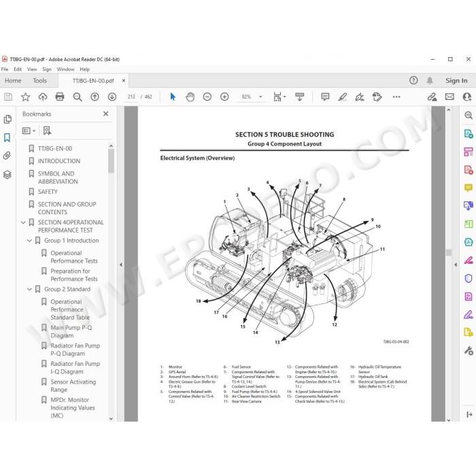Open SYMBOL AND ABBREVIATION bookmark

point(58,177)
